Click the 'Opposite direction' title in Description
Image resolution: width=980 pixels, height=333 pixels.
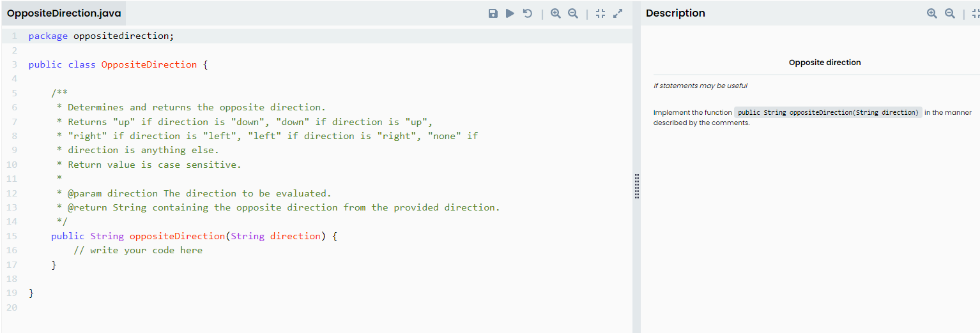point(825,63)
